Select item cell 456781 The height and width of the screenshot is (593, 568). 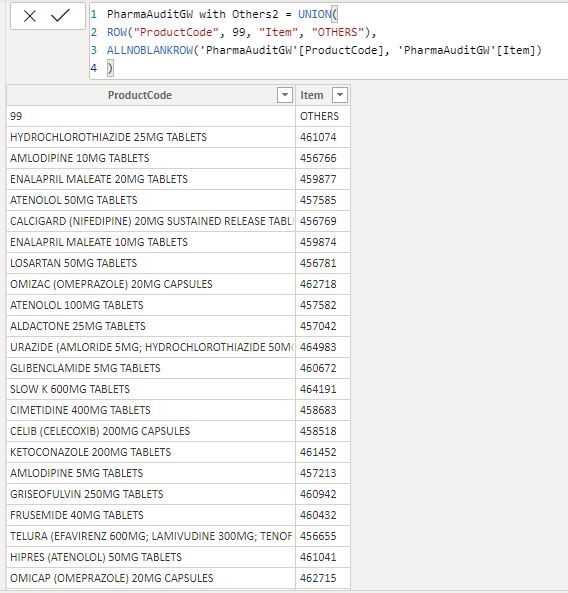(323, 263)
